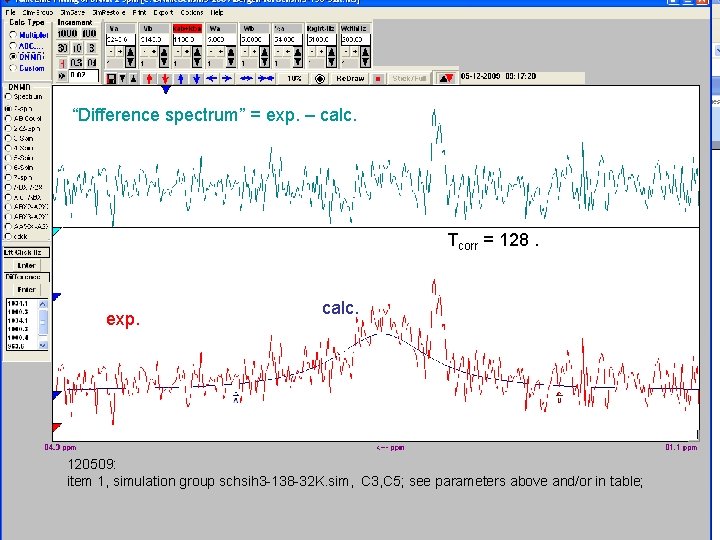Click the up/down spinner under Va
This screenshot has height=540, width=720.
click(130, 57)
